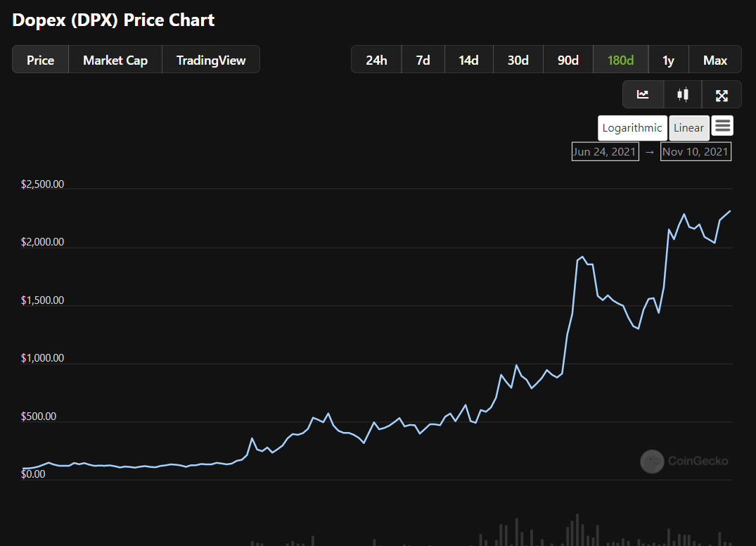Open the TradingView tab
Viewport: 756px width, 546px height.
point(211,60)
